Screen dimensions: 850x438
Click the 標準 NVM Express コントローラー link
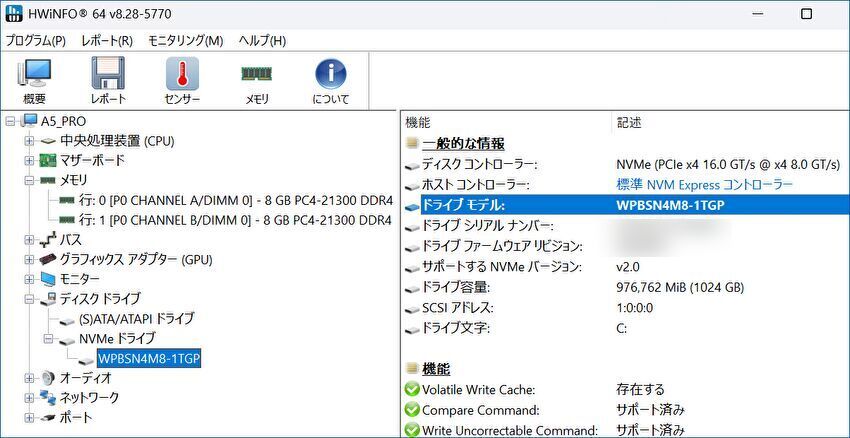[x=704, y=185]
